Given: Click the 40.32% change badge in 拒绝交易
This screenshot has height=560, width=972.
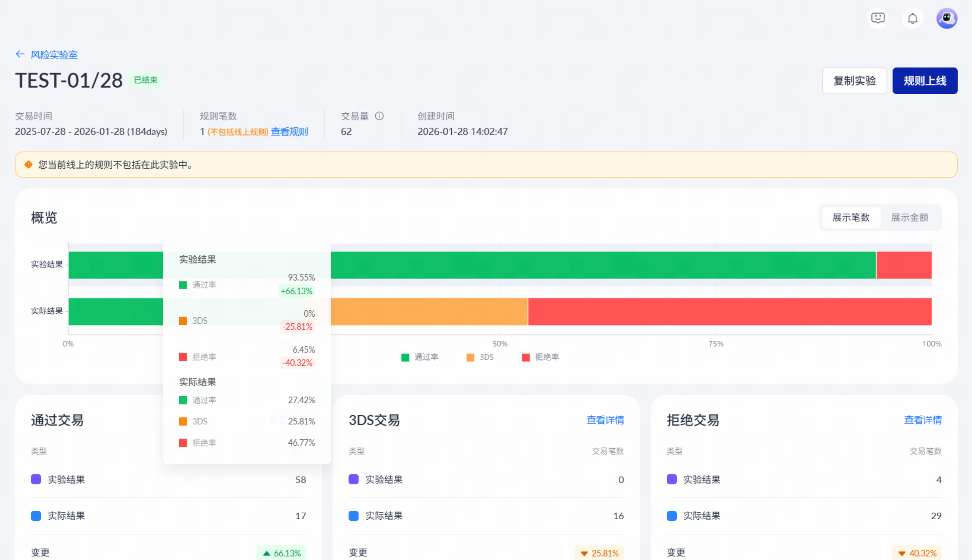Looking at the screenshot, I should (917, 553).
